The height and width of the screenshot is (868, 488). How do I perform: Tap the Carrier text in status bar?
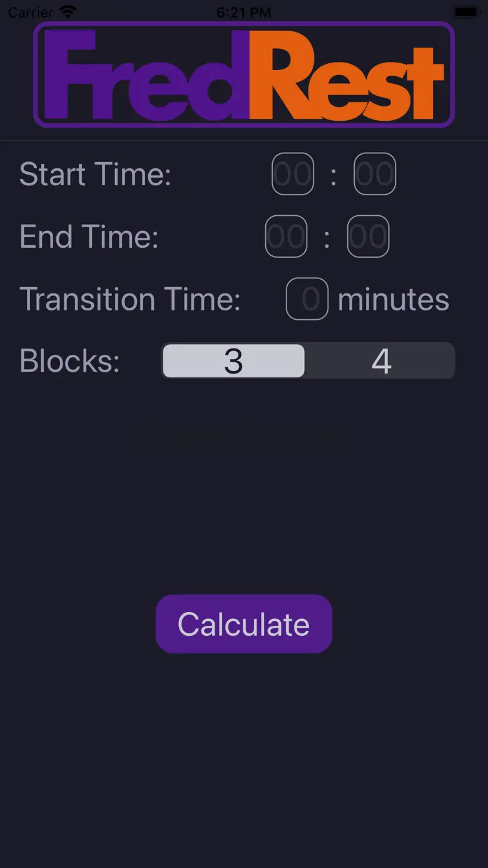coord(31,12)
